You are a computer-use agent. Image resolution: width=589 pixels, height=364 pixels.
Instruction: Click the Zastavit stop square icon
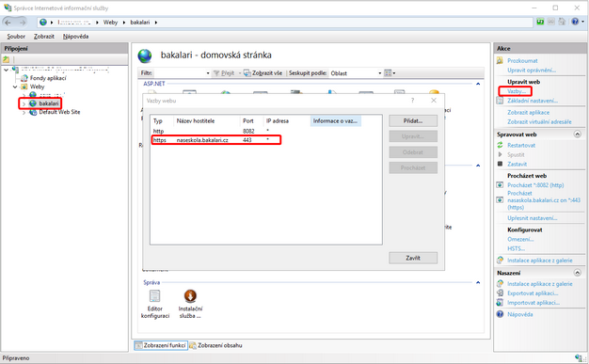click(500, 164)
